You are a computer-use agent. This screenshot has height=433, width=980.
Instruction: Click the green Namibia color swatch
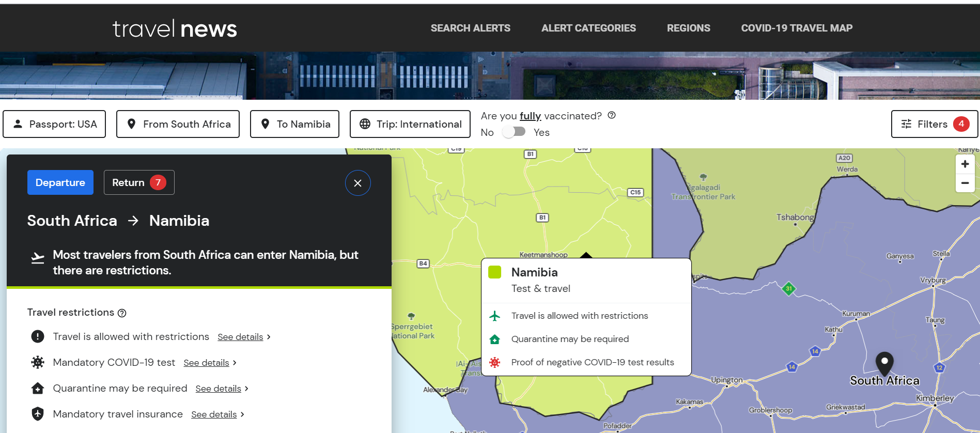(x=494, y=272)
